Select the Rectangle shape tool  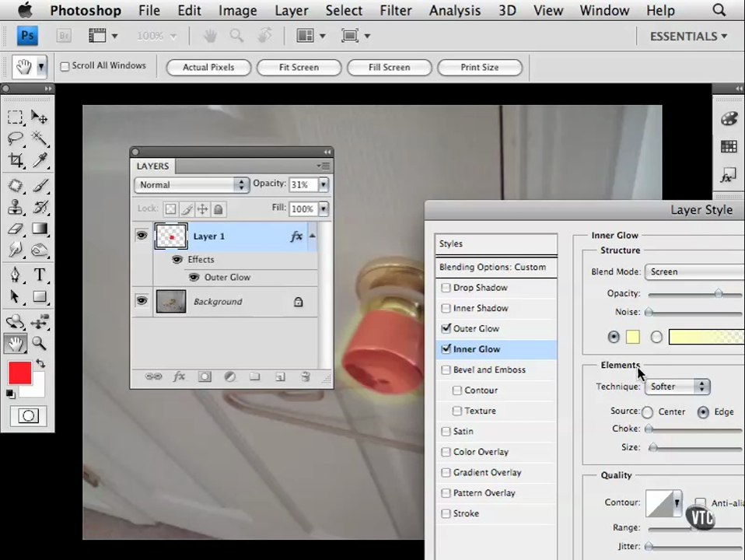coord(40,296)
